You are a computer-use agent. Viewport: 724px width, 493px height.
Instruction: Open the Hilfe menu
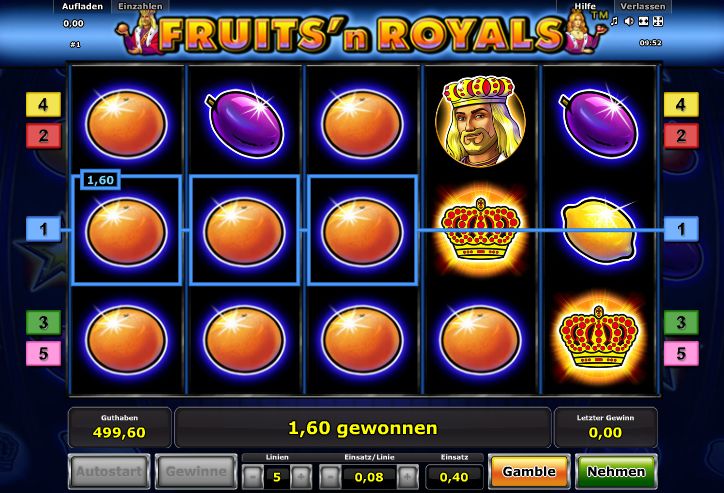click(x=585, y=6)
